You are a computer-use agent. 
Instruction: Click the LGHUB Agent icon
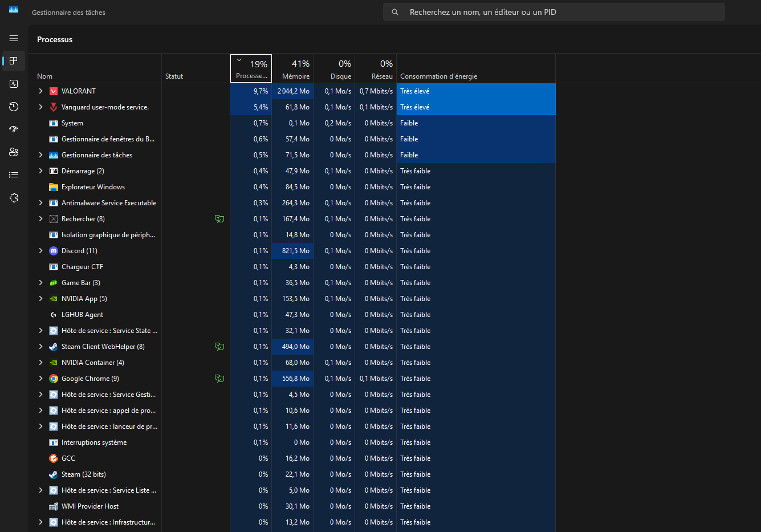click(54, 315)
